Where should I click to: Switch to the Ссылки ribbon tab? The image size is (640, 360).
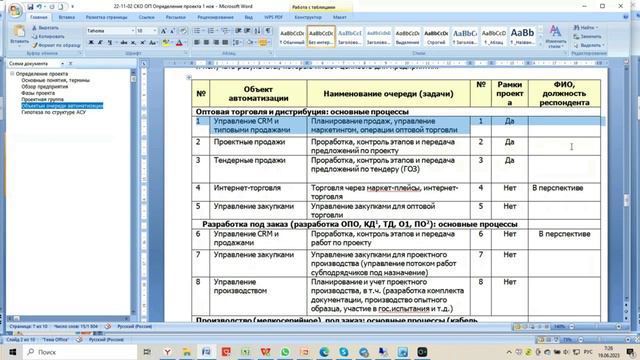pos(147,18)
